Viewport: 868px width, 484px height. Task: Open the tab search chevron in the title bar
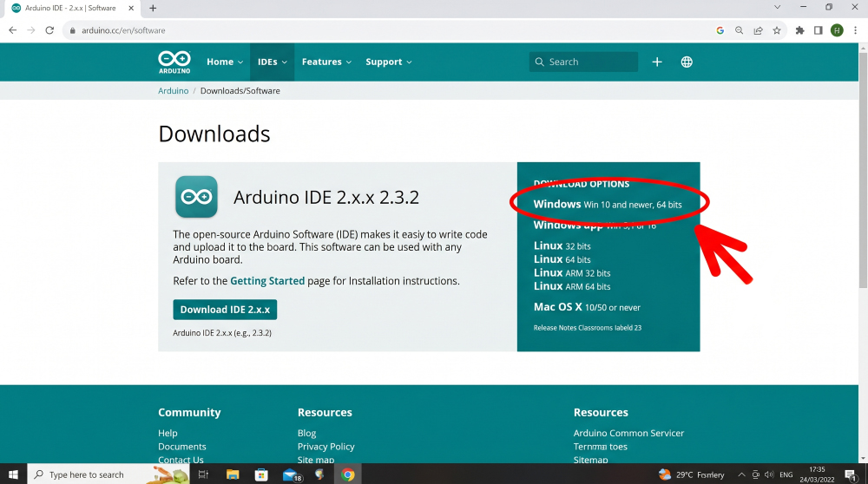[777, 8]
